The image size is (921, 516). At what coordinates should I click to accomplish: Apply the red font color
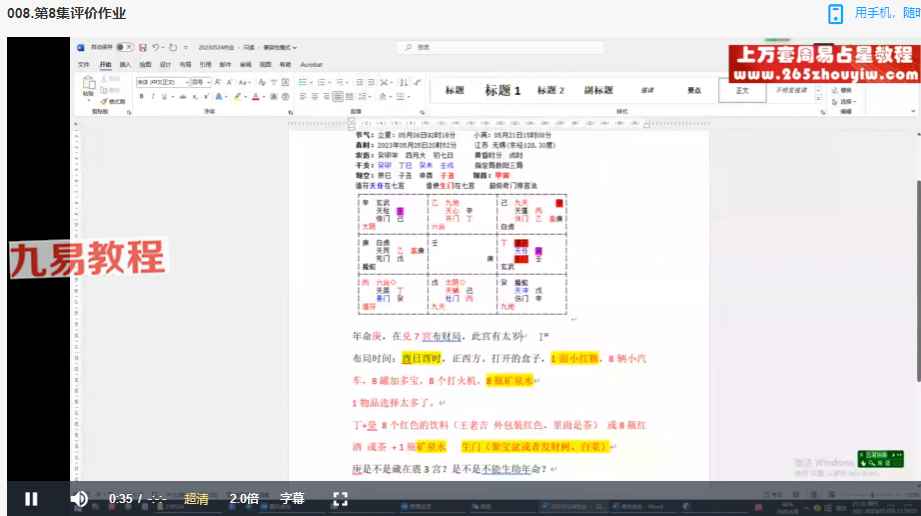point(256,96)
